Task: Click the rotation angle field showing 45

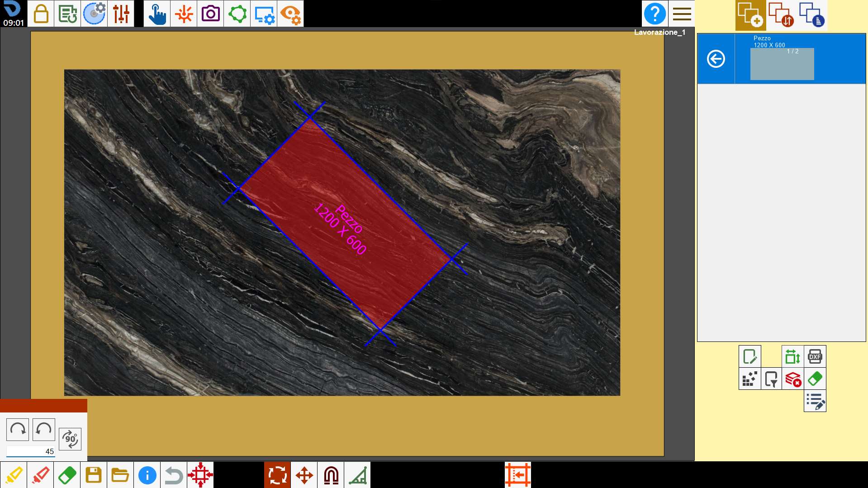Action: pos(31,451)
